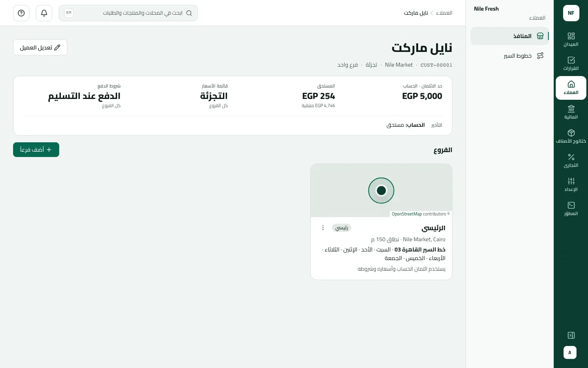Go to القرارات (Decisions) in sidebar
This screenshot has width=588, height=368.
(571, 64)
